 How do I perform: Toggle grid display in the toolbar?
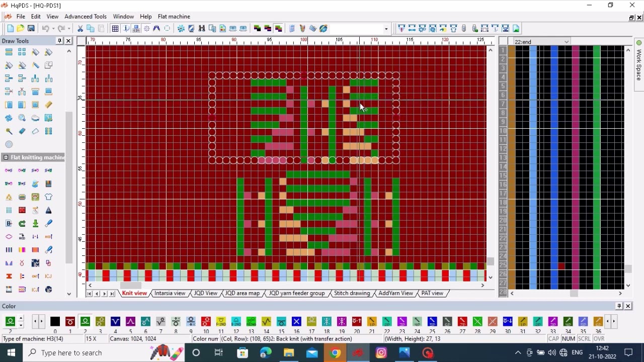pyautogui.click(x=115, y=29)
